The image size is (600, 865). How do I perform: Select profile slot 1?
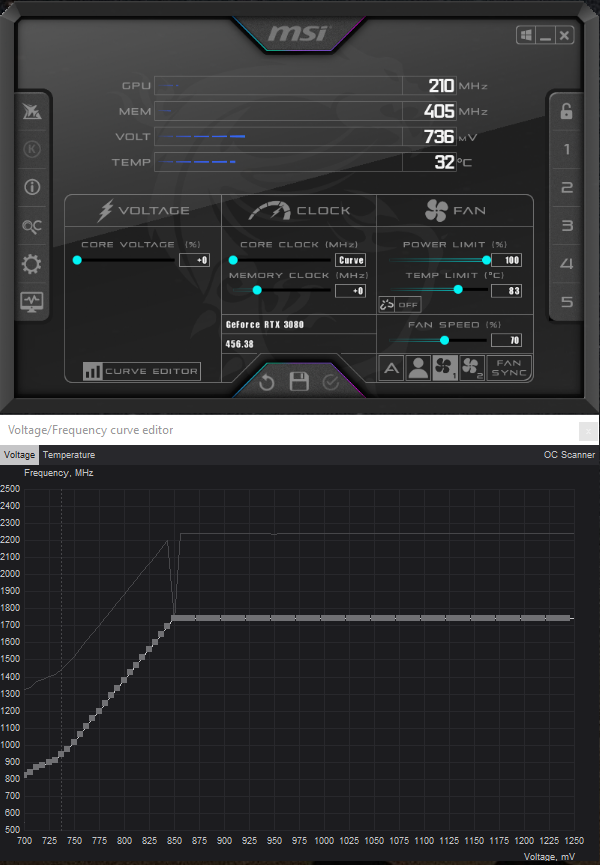point(566,149)
